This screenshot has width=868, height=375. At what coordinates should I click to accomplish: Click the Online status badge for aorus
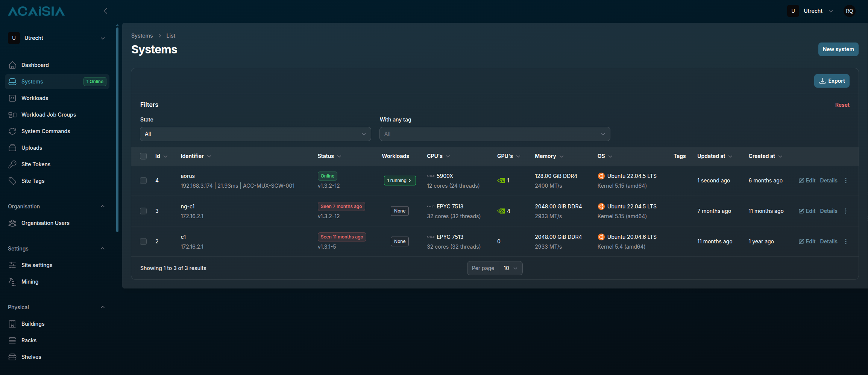[327, 176]
